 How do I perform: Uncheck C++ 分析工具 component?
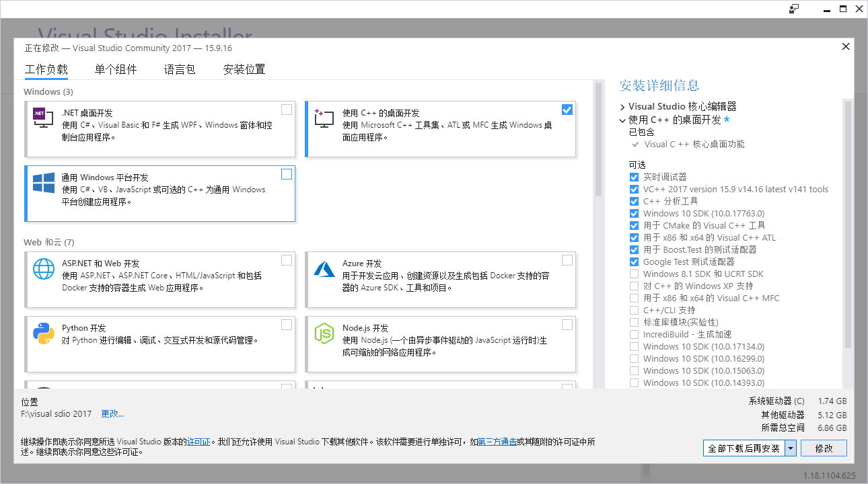pyautogui.click(x=634, y=201)
